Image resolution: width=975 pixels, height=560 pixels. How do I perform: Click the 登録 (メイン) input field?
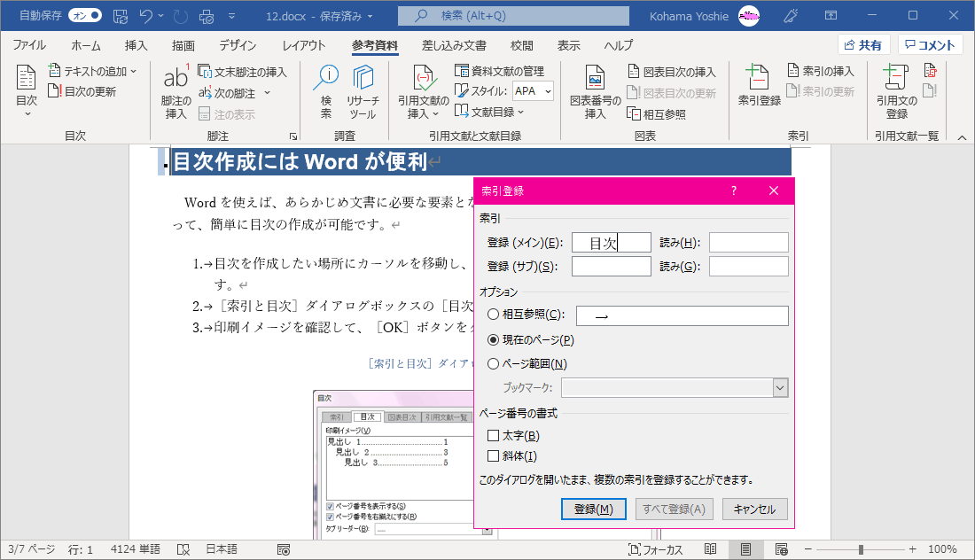(612, 243)
